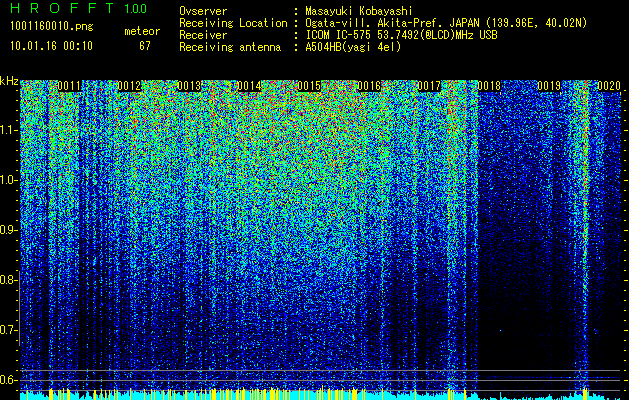Click the kHz axis unit label
Screen dimensions: 629x400
[9, 81]
